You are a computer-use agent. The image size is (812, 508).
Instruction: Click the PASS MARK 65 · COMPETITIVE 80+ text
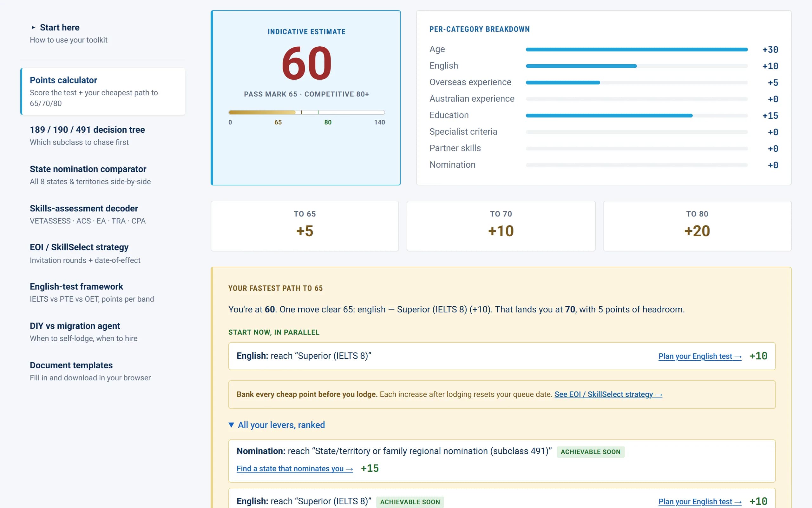pyautogui.click(x=306, y=94)
